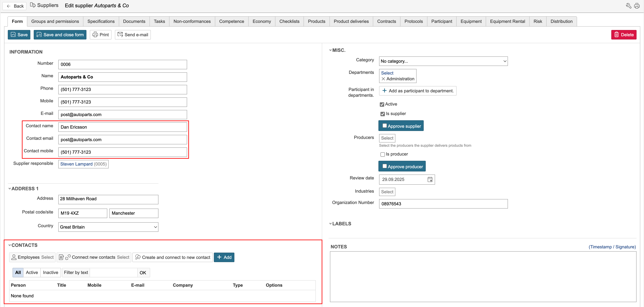Toggle the Active checkbox
This screenshot has width=644, height=307.
point(382,105)
